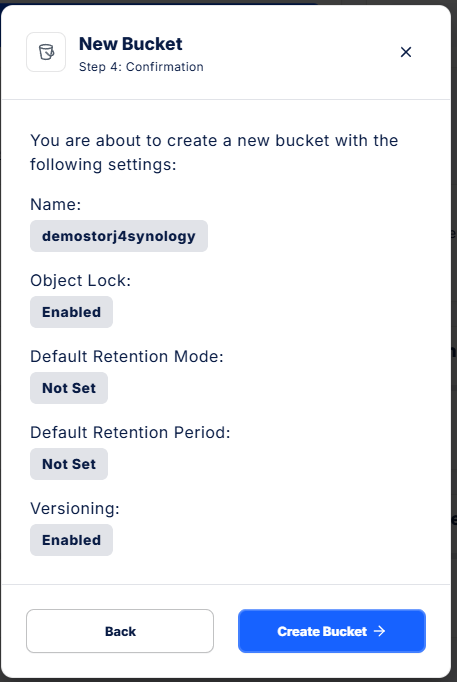457x682 pixels.
Task: Click the Default Retention Mode: label
Action: 127,356
